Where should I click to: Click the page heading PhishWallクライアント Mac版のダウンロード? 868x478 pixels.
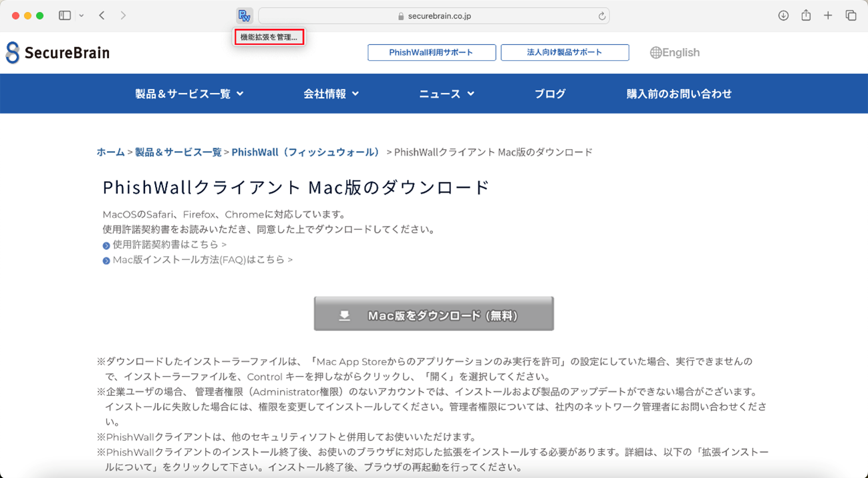coord(297,187)
